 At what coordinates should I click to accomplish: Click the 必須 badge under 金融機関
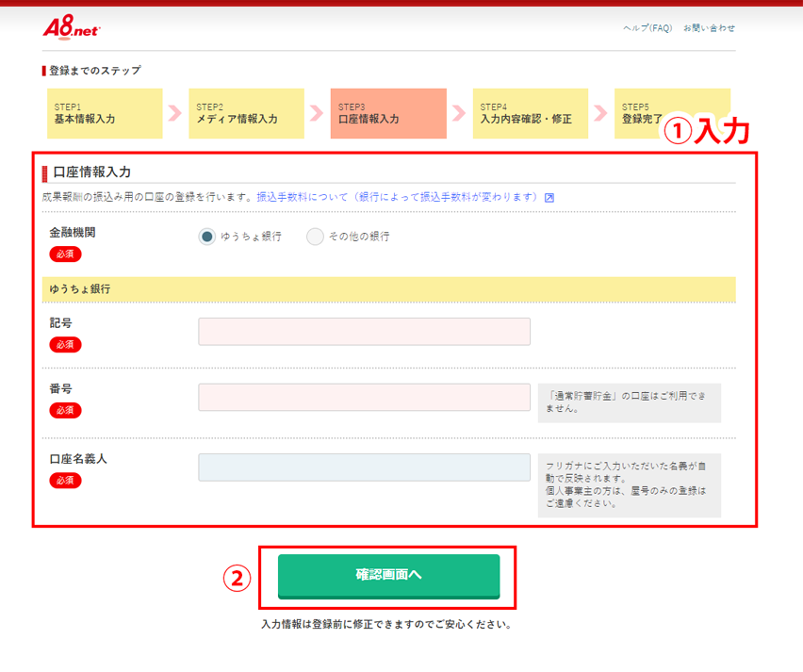click(x=65, y=254)
